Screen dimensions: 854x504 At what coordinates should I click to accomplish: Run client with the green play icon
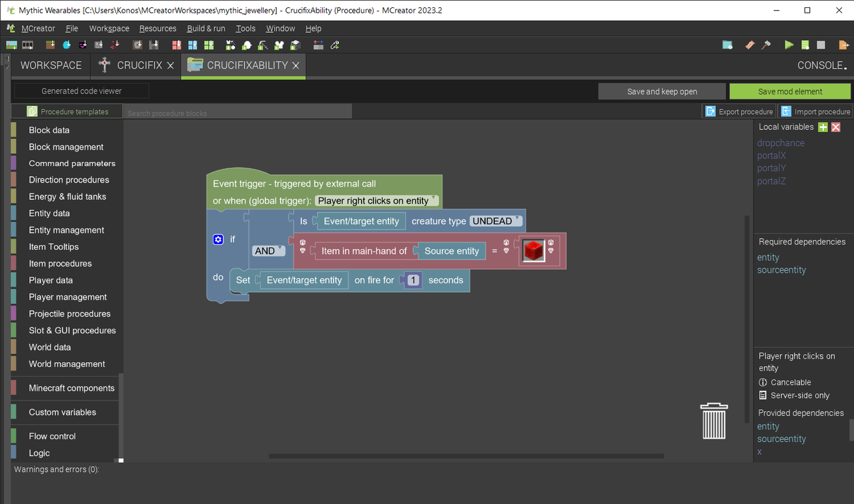tap(789, 45)
